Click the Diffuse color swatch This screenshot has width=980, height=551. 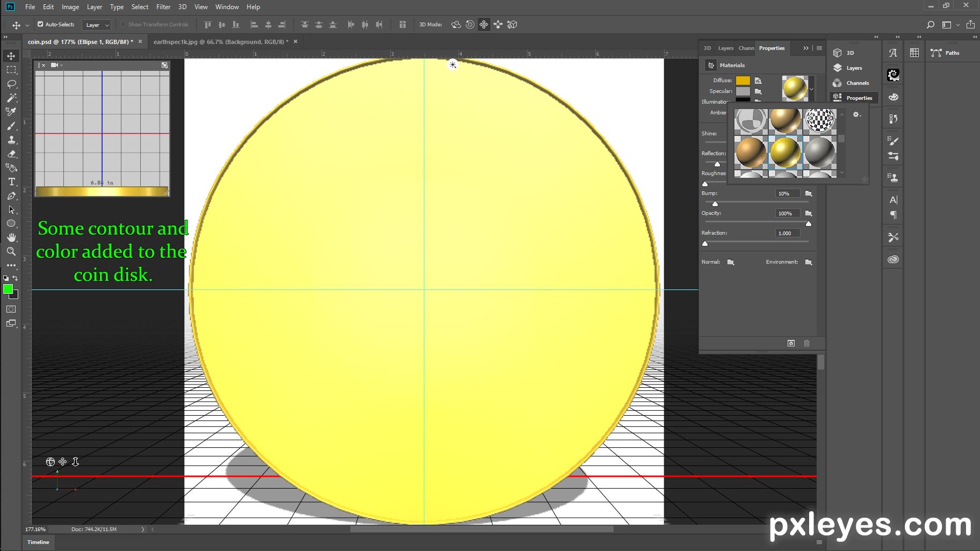(x=743, y=80)
